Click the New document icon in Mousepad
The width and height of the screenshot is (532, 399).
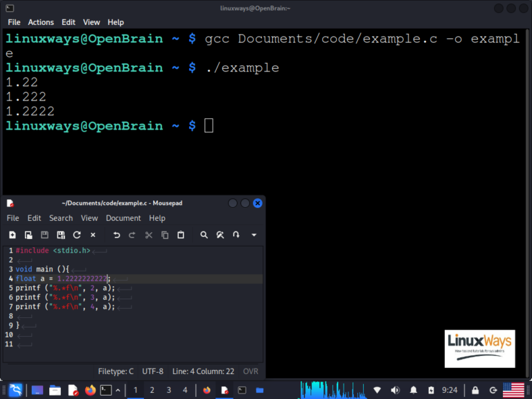[12, 235]
